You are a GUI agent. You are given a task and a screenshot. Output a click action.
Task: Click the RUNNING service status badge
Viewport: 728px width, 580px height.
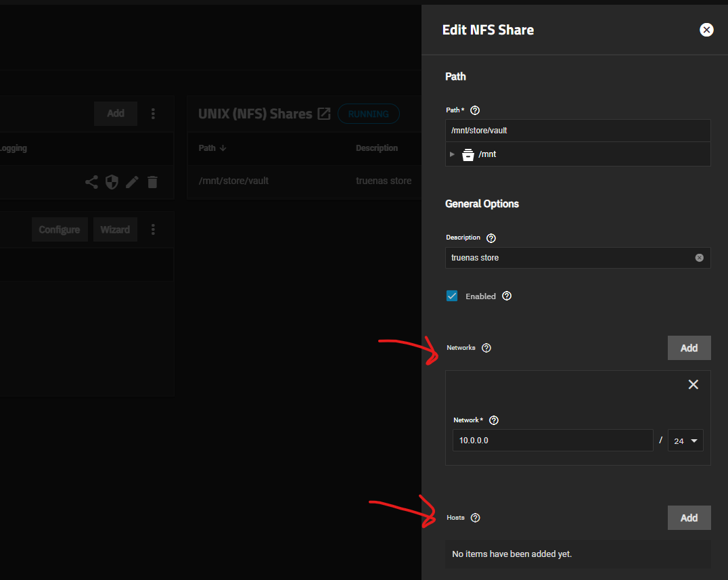point(368,114)
